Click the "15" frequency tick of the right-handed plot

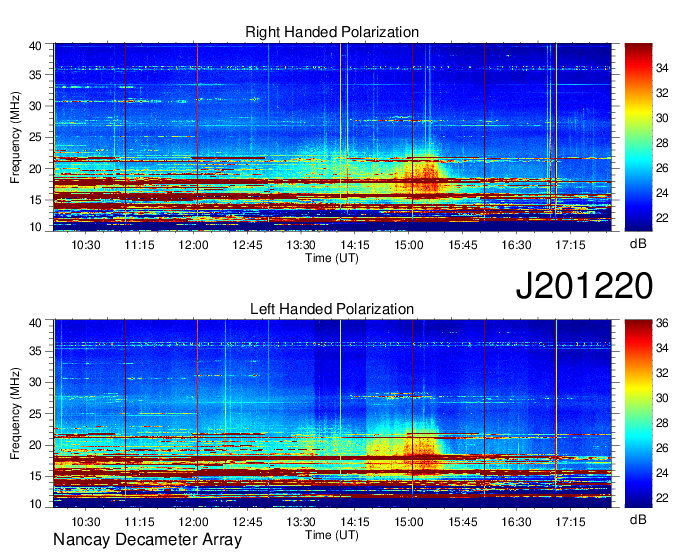tap(35, 200)
